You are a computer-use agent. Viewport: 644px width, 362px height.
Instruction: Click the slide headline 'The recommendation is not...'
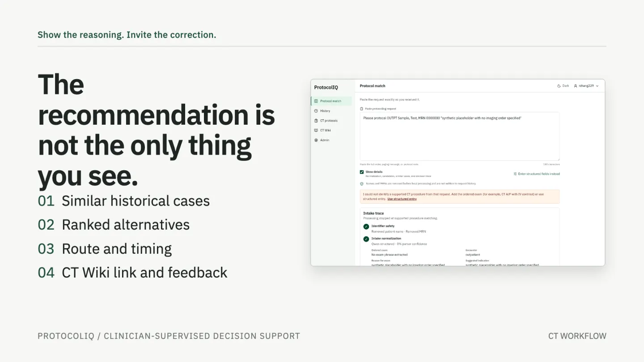[x=156, y=130]
